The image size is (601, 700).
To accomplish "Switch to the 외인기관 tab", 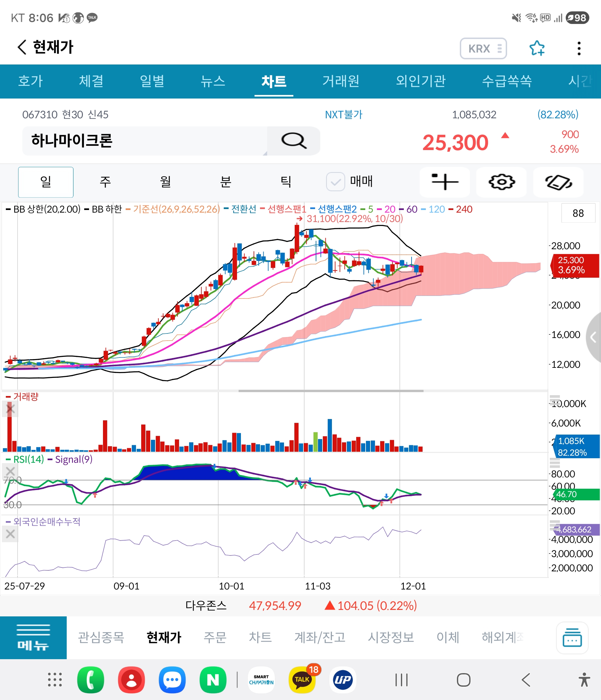I will click(x=420, y=81).
